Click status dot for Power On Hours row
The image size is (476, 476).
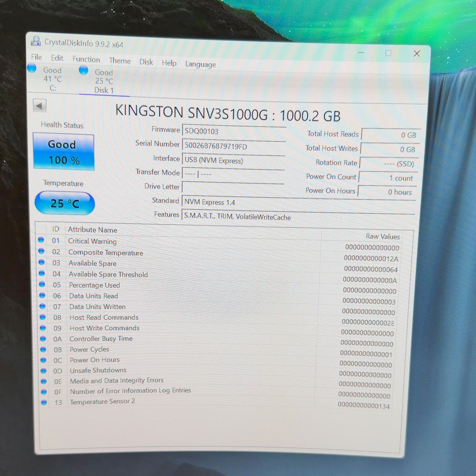point(44,360)
